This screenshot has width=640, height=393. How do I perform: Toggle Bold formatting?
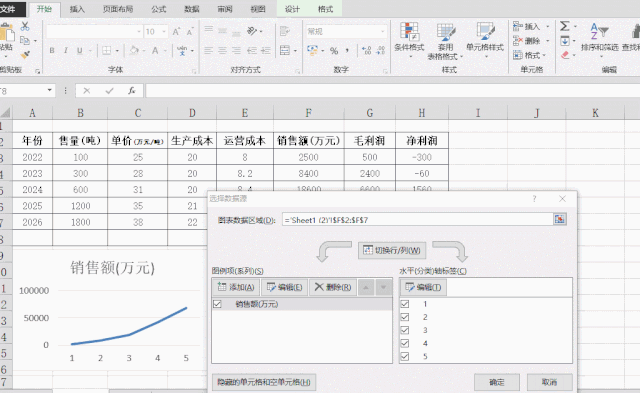(52, 51)
